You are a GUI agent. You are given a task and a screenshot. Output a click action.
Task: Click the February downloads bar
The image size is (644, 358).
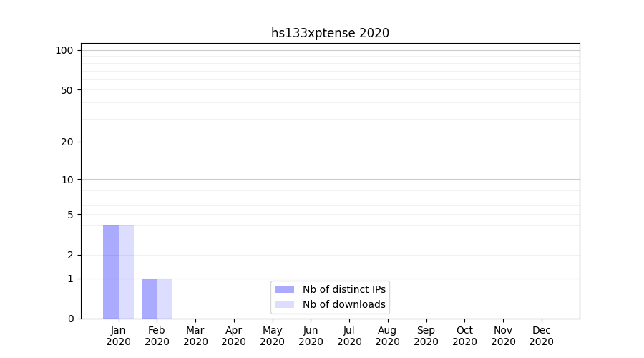coord(165,299)
